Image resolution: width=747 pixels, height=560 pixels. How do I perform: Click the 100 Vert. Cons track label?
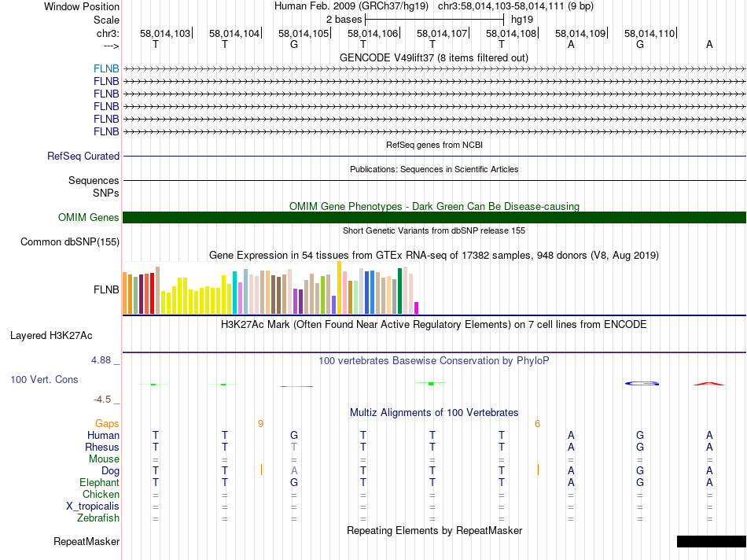click(x=44, y=380)
